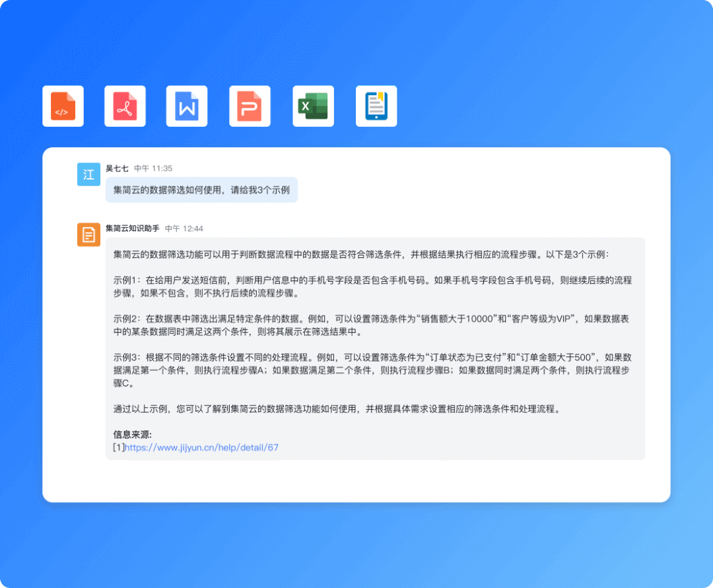This screenshot has width=713, height=588.
Task: Click the paragraph beginning 示例3
Action: click(x=372, y=370)
